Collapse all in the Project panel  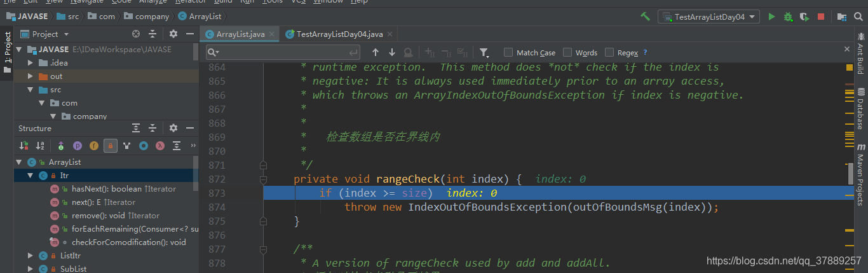[x=153, y=34]
